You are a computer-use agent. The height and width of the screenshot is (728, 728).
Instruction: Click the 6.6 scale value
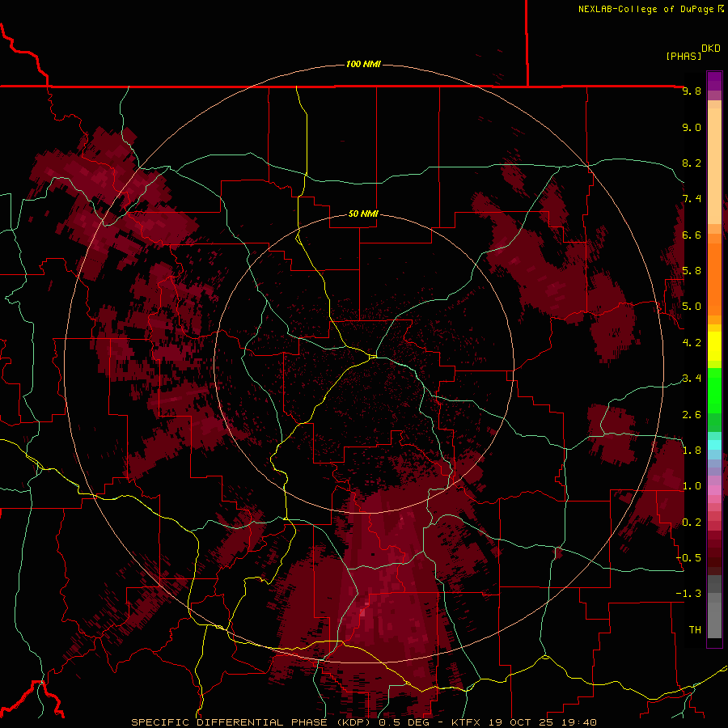692,235
